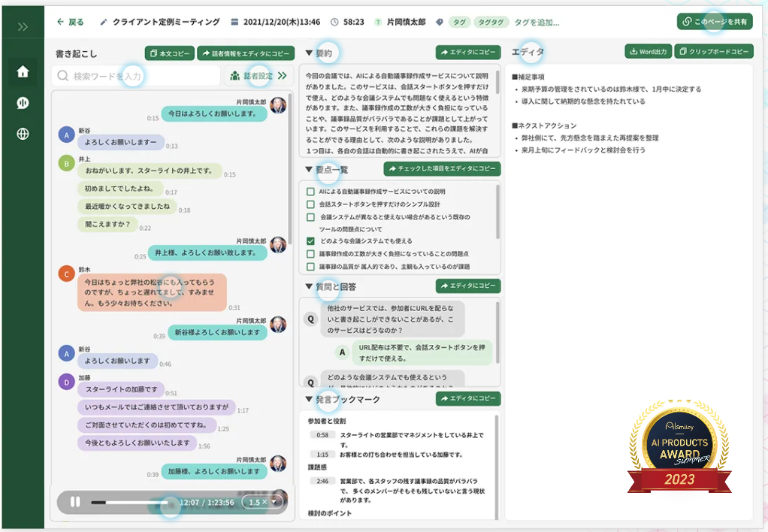Image resolution: width=768 pixels, height=532 pixels.
Task: Open the 1.5× playback speed dropdown
Action: (x=263, y=502)
